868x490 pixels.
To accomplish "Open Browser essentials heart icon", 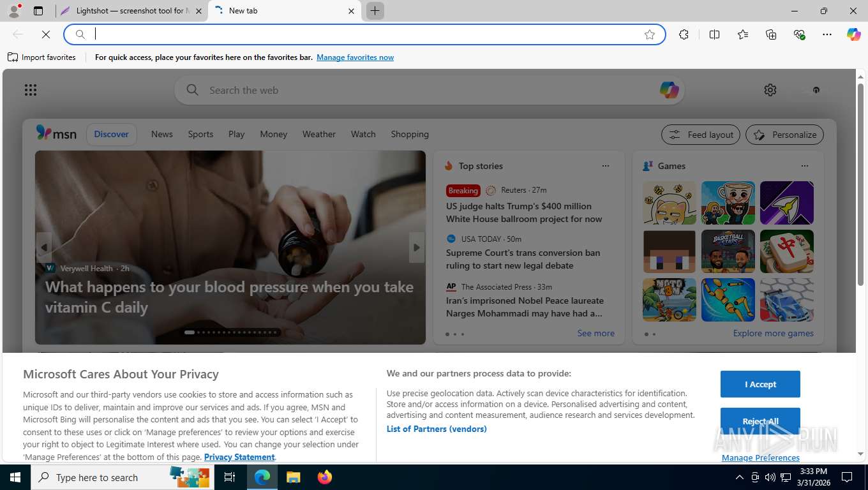I will (799, 34).
